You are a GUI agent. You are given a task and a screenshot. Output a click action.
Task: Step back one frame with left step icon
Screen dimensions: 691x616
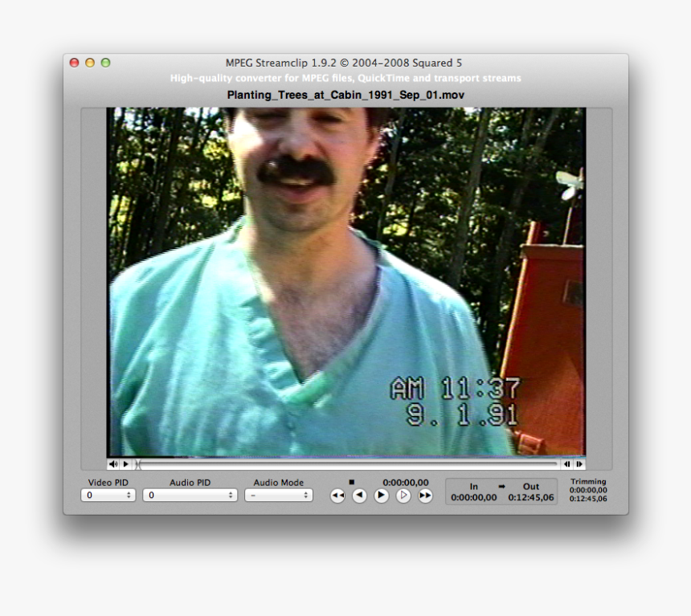pos(566,464)
